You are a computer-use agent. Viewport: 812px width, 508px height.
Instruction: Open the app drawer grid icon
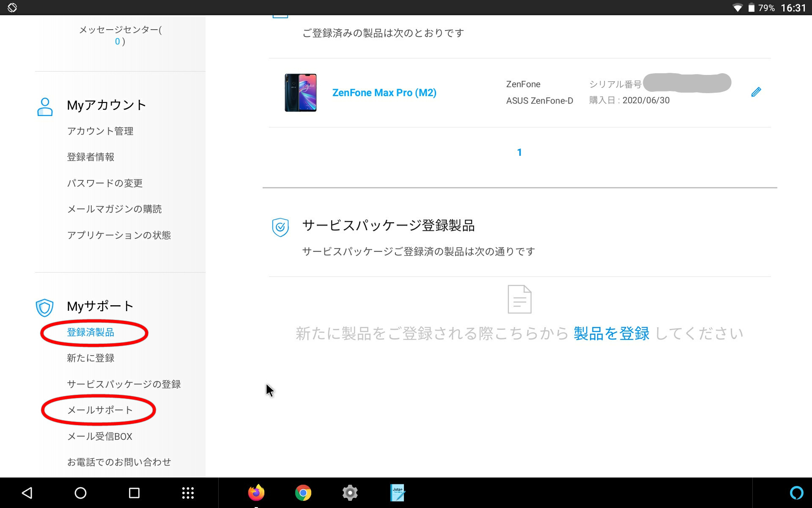coord(188,493)
